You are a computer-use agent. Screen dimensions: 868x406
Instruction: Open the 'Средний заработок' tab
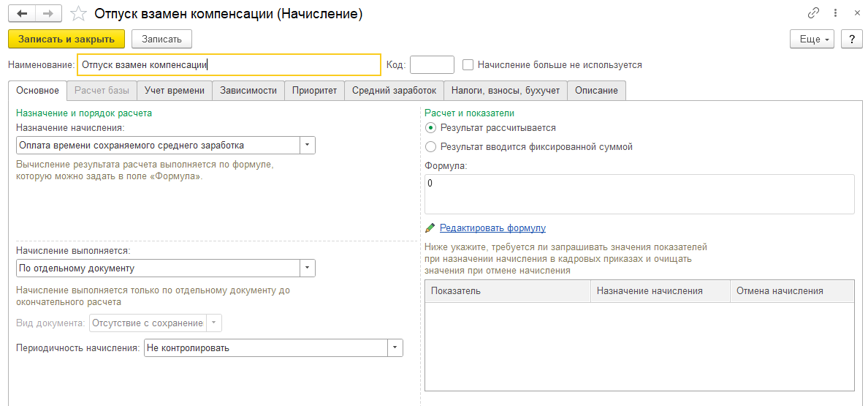tap(394, 91)
